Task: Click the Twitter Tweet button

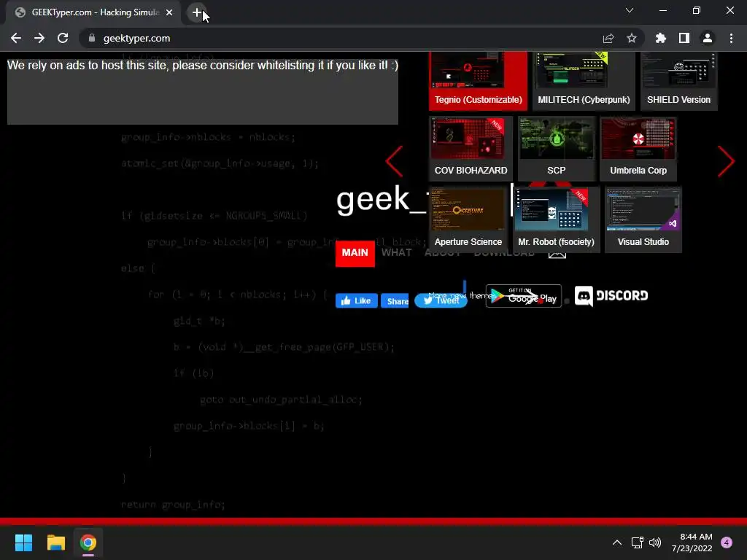Action: click(x=441, y=300)
